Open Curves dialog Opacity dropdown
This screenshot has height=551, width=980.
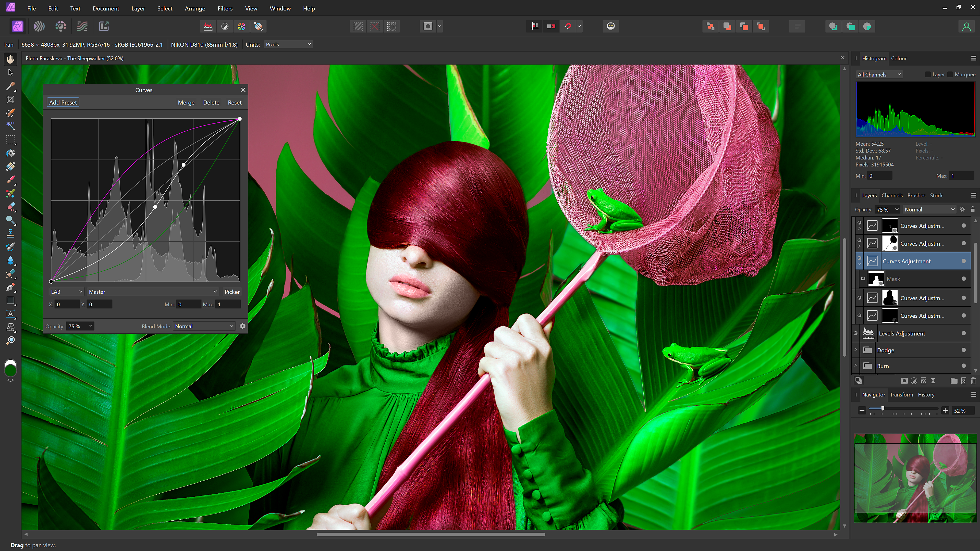point(80,326)
